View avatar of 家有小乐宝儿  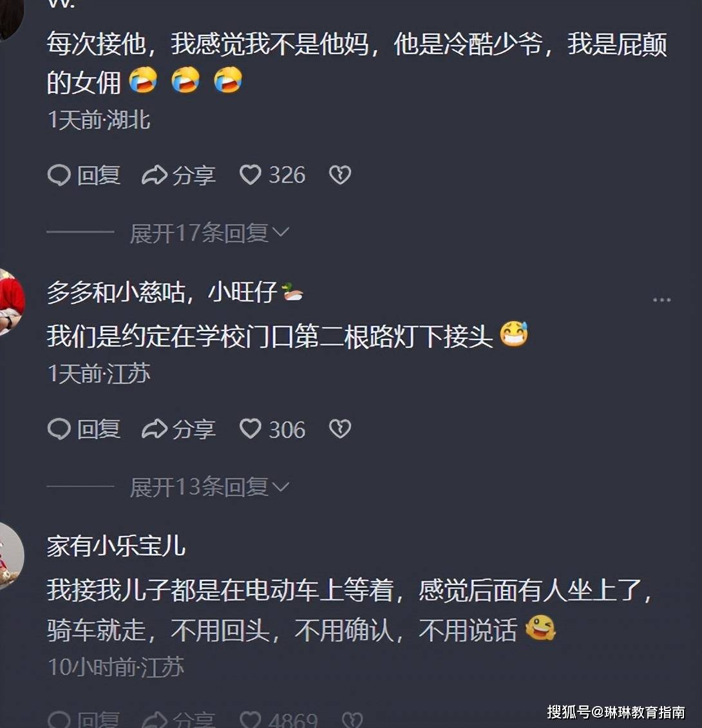point(10,556)
